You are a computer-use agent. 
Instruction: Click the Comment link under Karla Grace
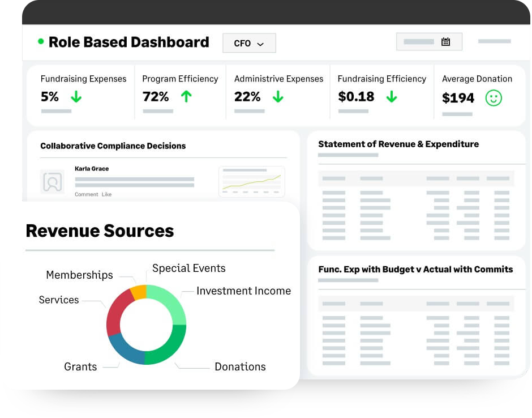click(x=86, y=194)
